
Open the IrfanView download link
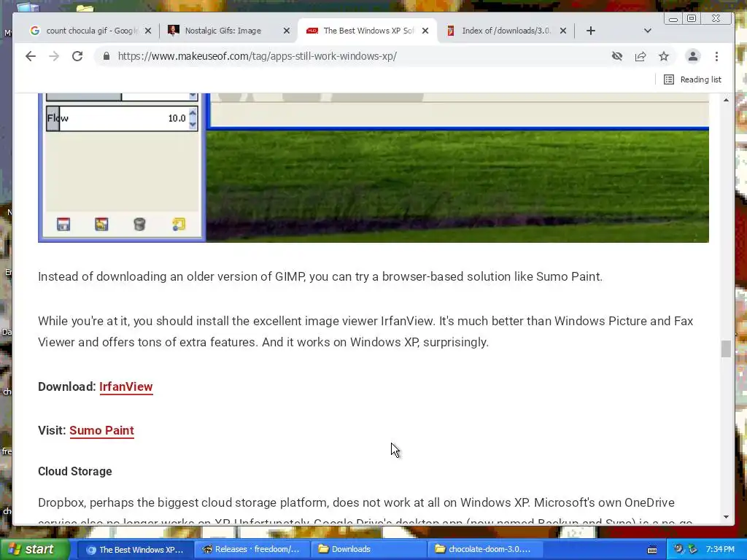pyautogui.click(x=125, y=386)
